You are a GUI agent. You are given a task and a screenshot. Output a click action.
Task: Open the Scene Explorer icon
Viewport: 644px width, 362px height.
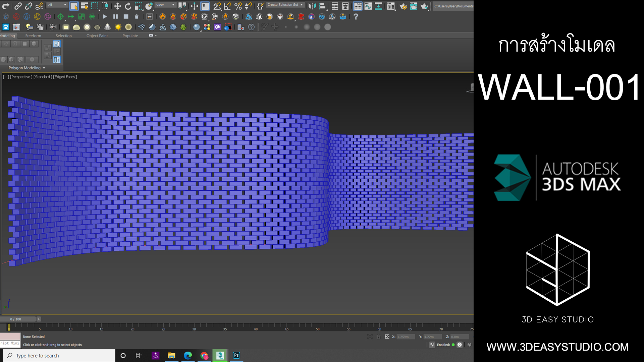coord(335,6)
